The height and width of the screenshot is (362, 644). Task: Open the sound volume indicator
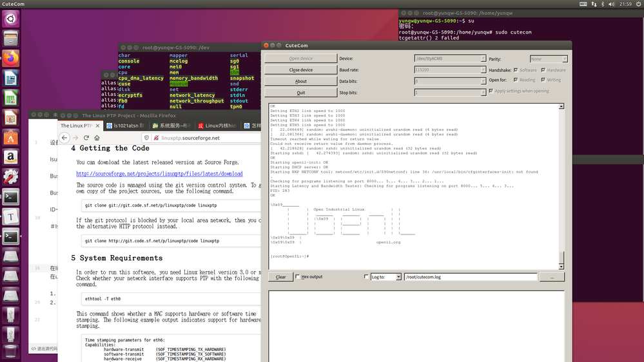pos(612,4)
